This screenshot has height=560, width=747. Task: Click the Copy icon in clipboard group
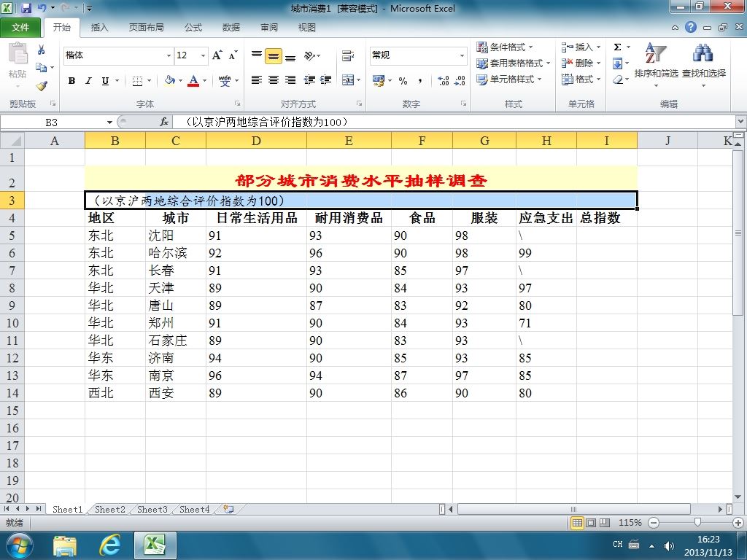(41, 68)
